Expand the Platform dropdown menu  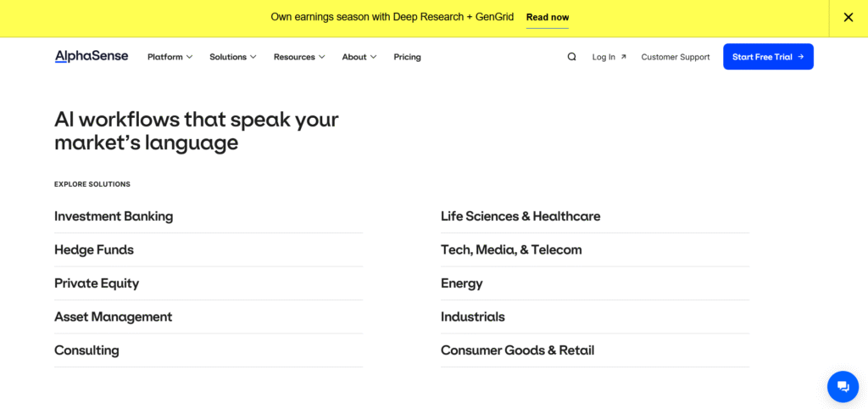pyautogui.click(x=170, y=57)
